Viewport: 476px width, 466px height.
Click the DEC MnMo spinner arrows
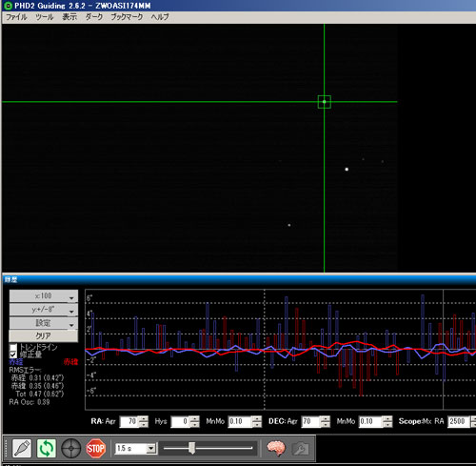(x=387, y=421)
